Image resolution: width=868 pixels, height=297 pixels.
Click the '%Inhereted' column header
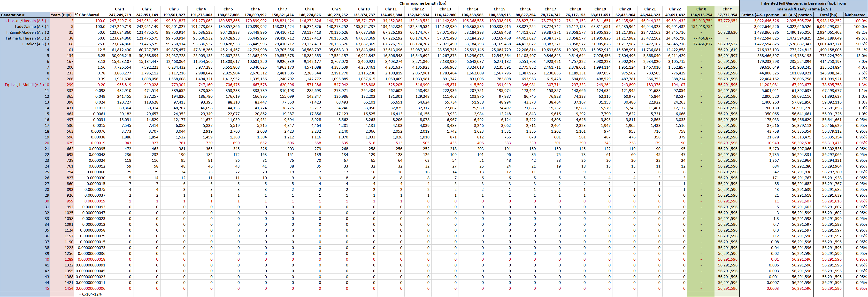tap(855, 15)
